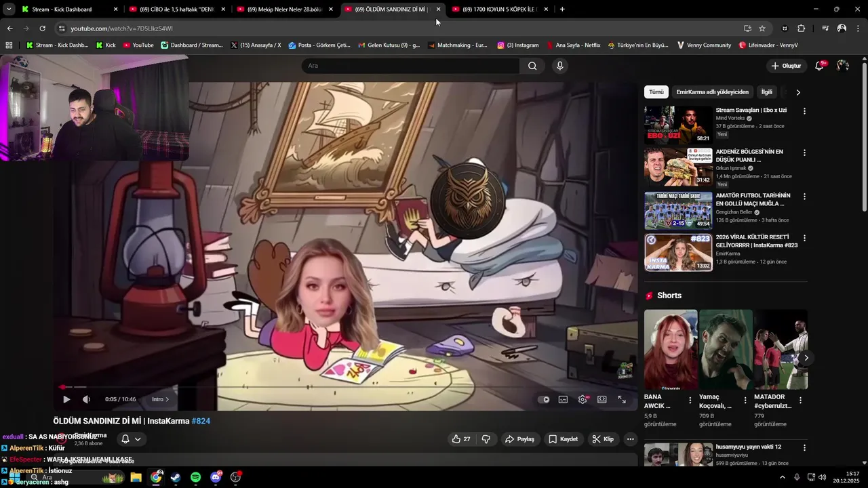Select the Tümü filter chip
This screenshot has width=868, height=488.
pyautogui.click(x=656, y=92)
